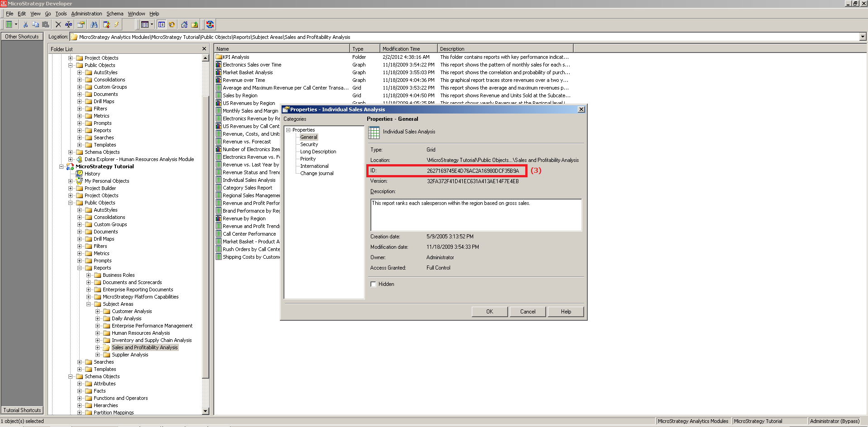Viewport: 868px width, 427px height.
Task: Open the Properties toolbar icon
Action: [x=81, y=24]
